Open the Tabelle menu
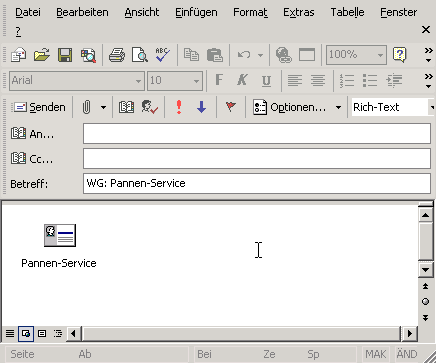The height and width of the screenshot is (363, 436). tap(347, 12)
